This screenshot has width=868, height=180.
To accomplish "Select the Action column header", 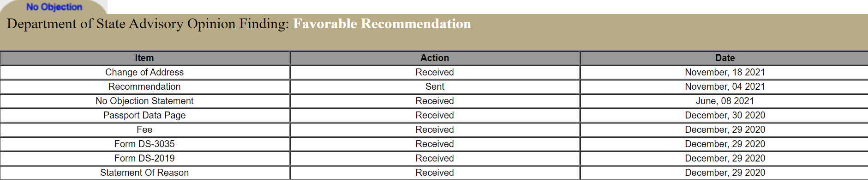I will point(435,58).
